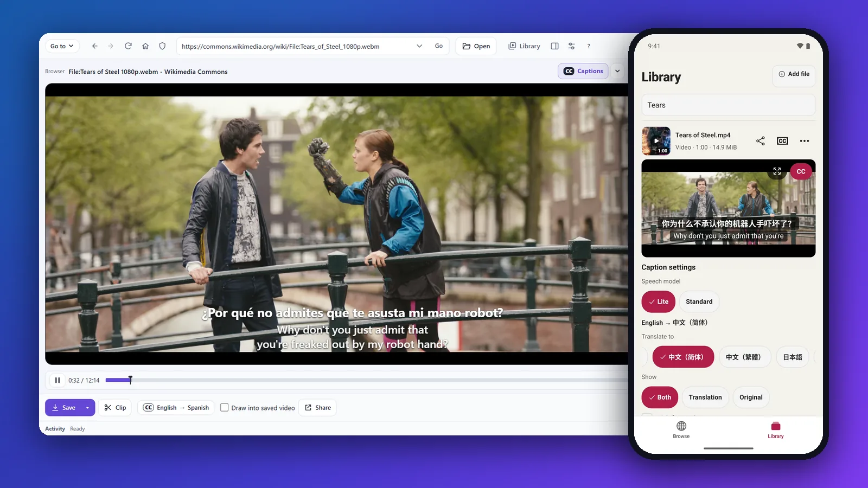Click the Share button in the desktop window
Image resolution: width=868 pixels, height=488 pixels.
point(318,408)
